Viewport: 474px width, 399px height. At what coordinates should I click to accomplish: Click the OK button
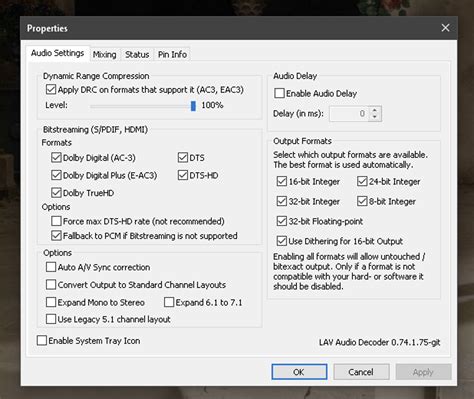[299, 372]
